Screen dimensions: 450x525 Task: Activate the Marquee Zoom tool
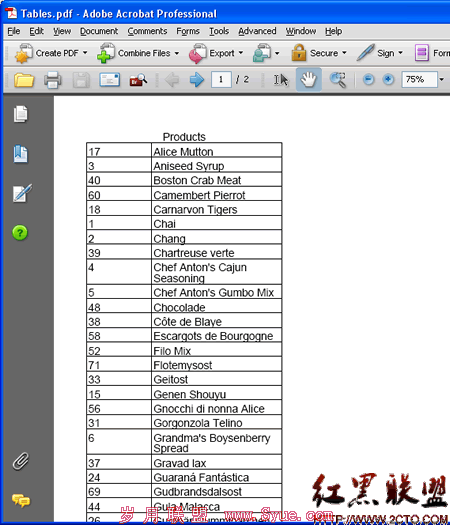pyautogui.click(x=338, y=80)
